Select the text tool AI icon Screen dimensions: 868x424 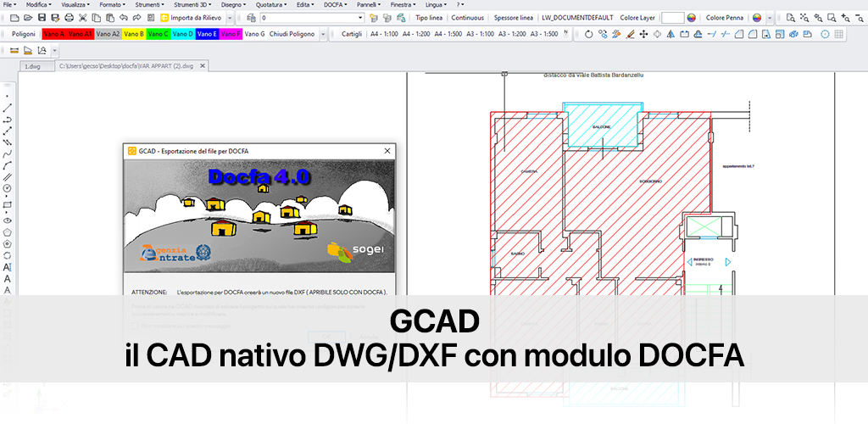pos(7,267)
